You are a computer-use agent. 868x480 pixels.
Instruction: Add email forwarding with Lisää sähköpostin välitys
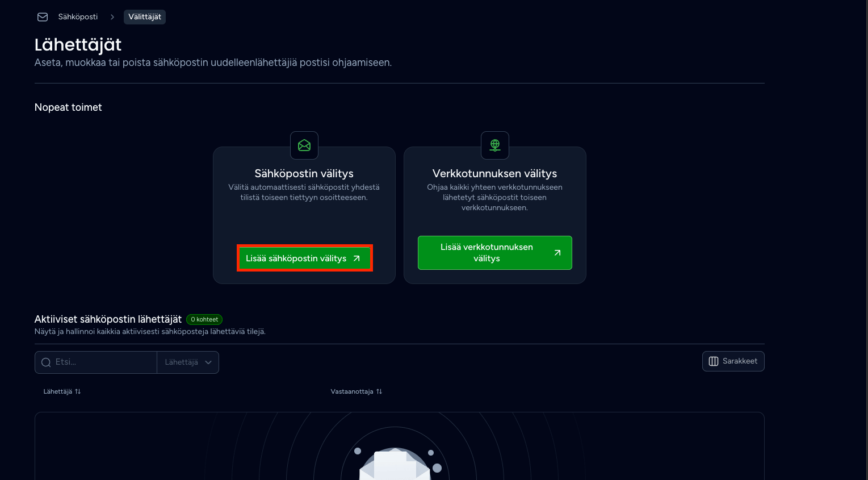click(304, 258)
